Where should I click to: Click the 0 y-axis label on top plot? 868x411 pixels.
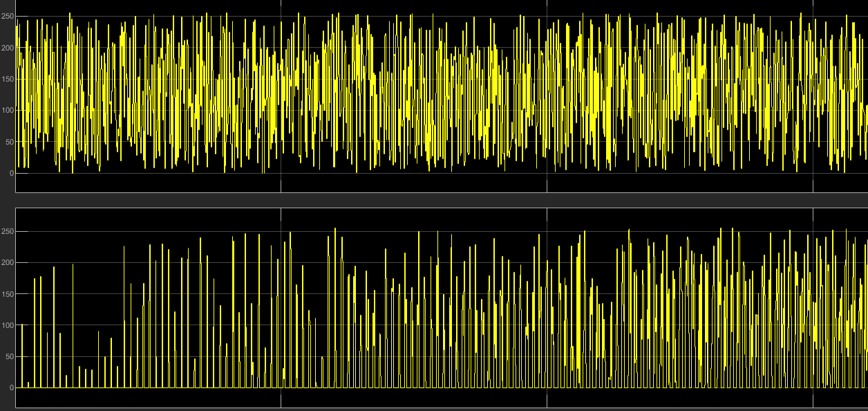tap(11, 173)
